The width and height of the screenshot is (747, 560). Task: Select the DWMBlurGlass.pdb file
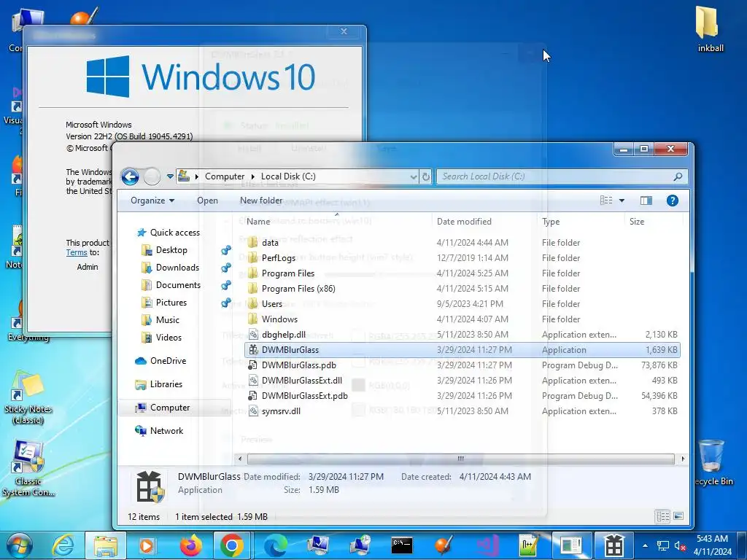point(298,365)
